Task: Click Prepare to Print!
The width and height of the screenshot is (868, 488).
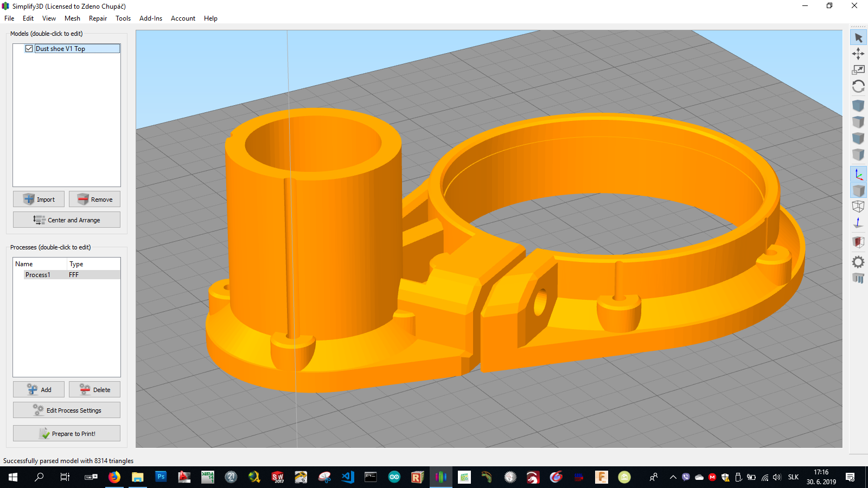Action: [x=67, y=433]
